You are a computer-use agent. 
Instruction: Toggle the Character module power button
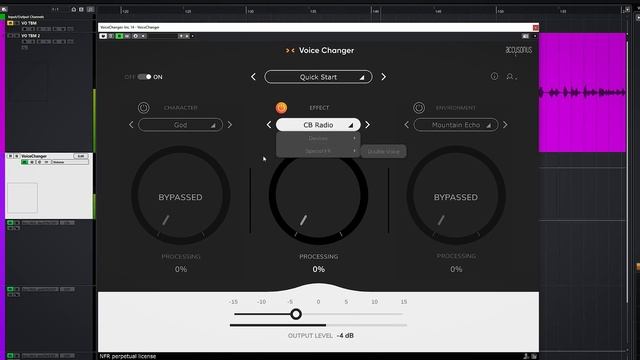coord(143,108)
